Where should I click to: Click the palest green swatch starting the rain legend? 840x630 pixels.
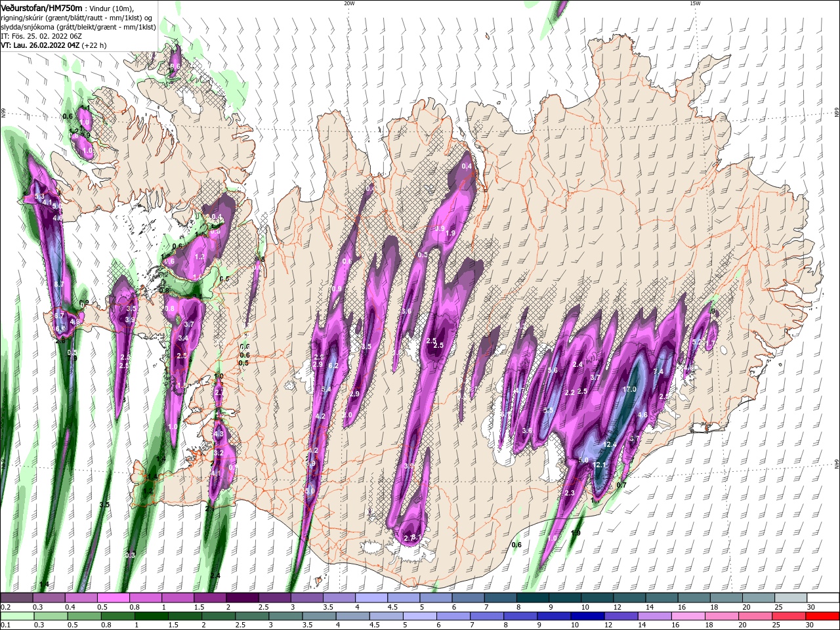point(16,616)
